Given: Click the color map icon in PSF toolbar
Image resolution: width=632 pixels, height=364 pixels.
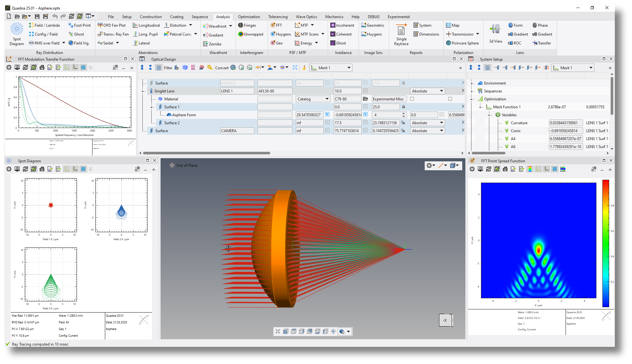Looking at the screenshot, I should pos(563,169).
